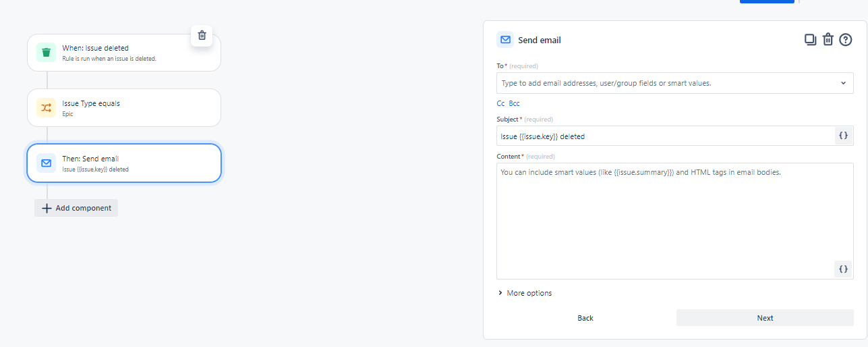Insert smart value in Content field
This screenshot has width=868, height=347.
click(x=843, y=269)
